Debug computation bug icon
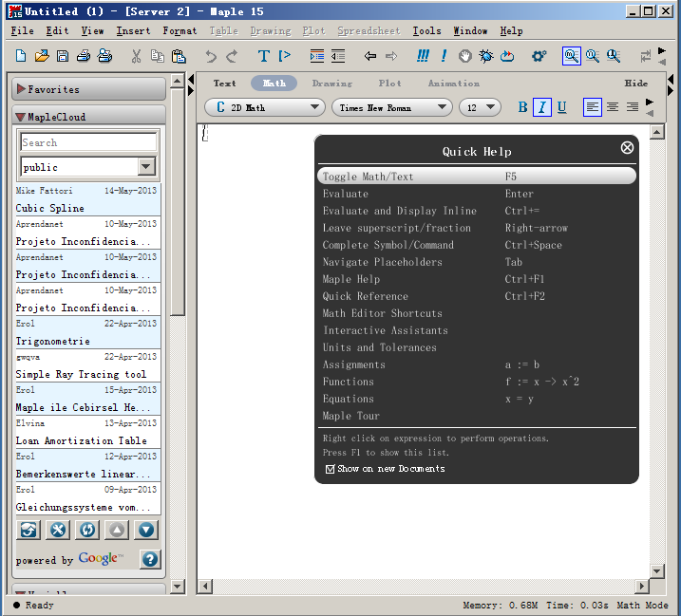Screen dimensions: 681x616 [486, 56]
